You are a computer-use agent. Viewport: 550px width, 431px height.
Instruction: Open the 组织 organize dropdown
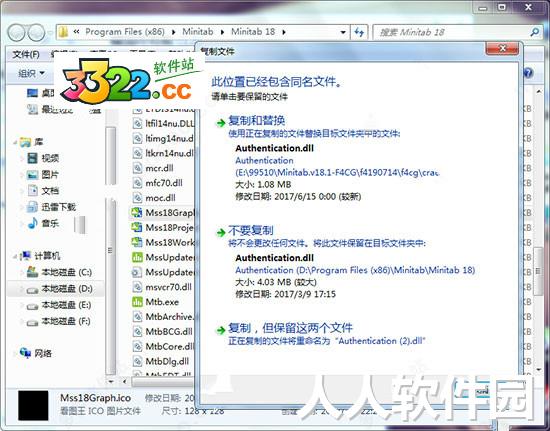point(31,73)
